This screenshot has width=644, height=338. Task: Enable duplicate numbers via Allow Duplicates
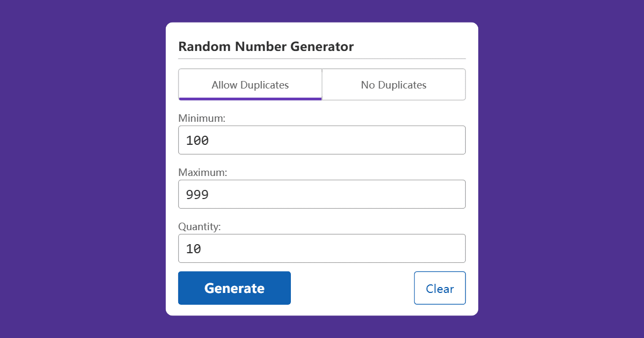(x=250, y=84)
